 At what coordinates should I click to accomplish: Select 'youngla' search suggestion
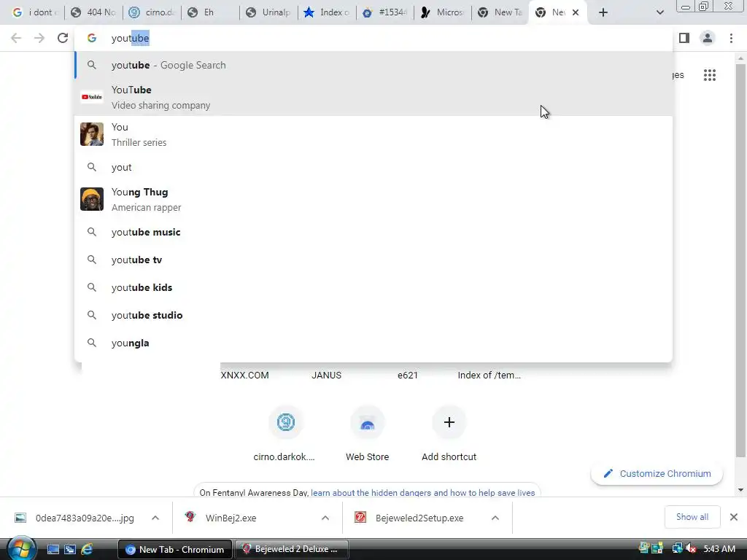(x=373, y=343)
